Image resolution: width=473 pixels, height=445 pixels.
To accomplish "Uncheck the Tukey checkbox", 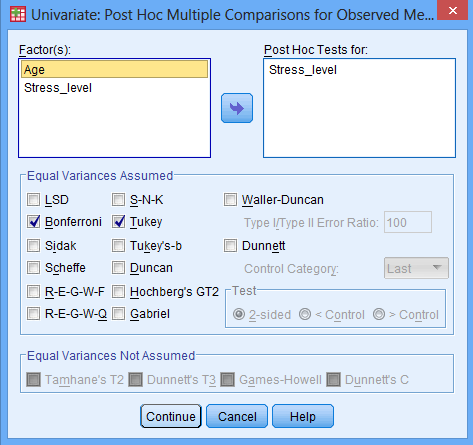I will pyautogui.click(x=118, y=222).
